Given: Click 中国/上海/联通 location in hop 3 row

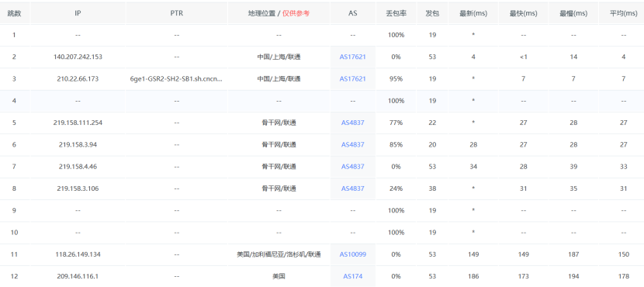Looking at the screenshot, I should (279, 79).
